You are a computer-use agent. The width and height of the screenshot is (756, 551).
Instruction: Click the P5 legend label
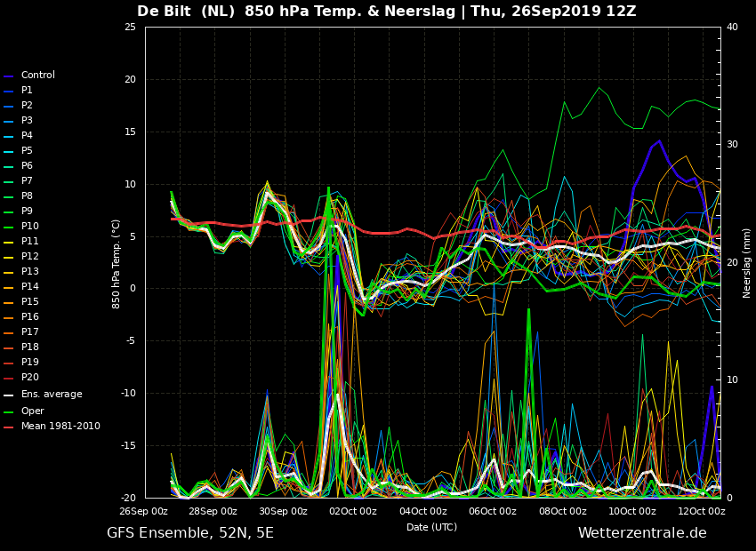[x=27, y=151]
